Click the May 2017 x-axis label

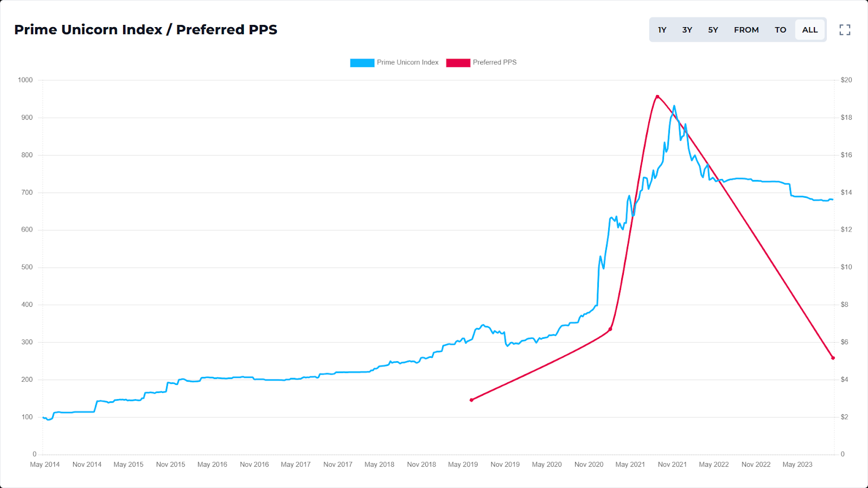tap(296, 465)
